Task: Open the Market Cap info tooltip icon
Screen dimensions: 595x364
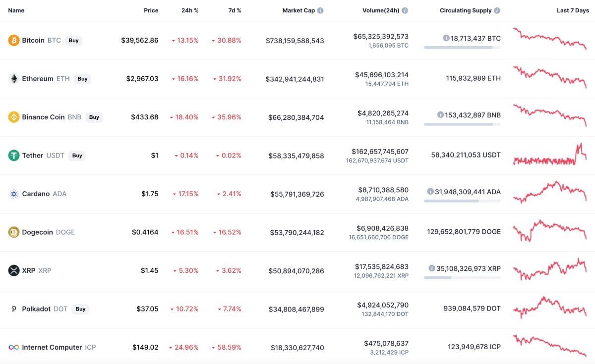Action: pos(320,10)
